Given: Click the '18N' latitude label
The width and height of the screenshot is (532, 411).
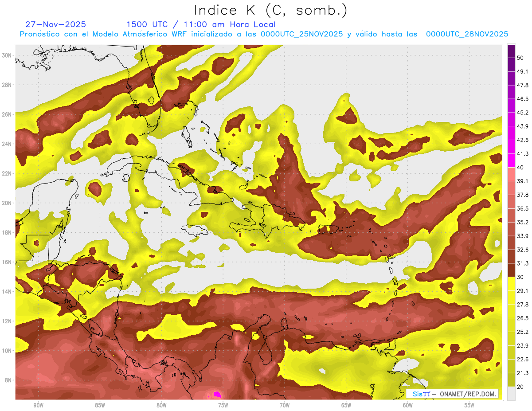Looking at the screenshot, I should pos(7,232).
